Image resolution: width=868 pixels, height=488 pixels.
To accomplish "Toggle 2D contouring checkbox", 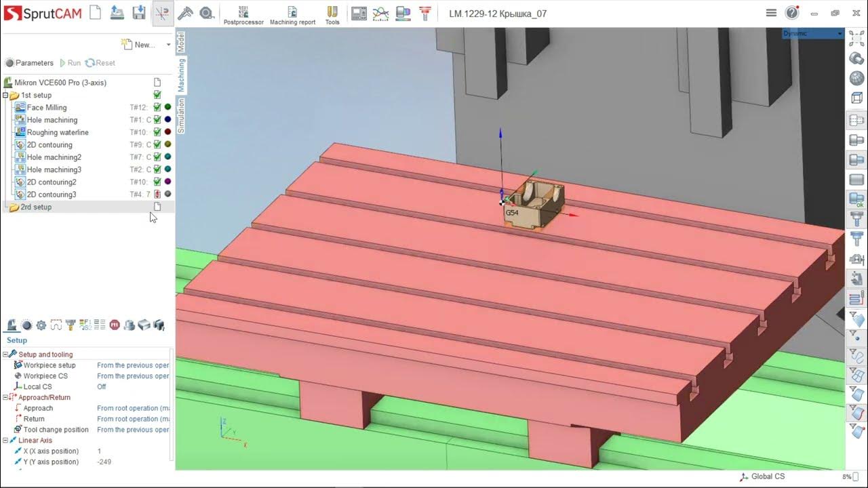I will 157,144.
